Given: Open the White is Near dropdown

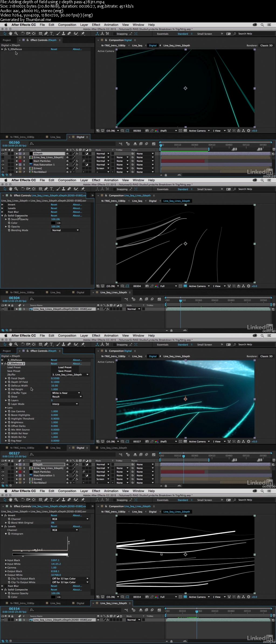Looking at the screenshot, I should point(66,393).
